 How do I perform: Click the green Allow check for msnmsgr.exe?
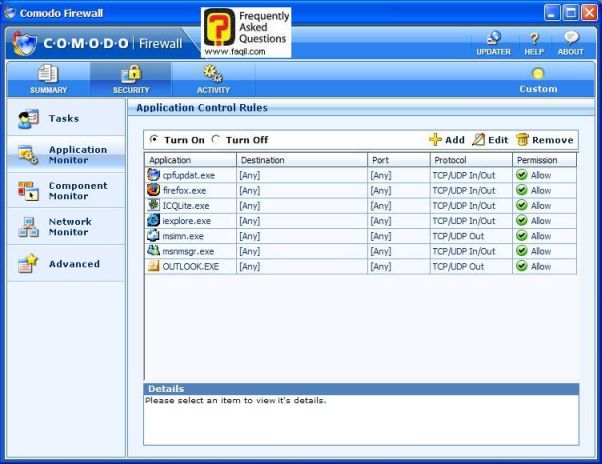[x=521, y=251]
